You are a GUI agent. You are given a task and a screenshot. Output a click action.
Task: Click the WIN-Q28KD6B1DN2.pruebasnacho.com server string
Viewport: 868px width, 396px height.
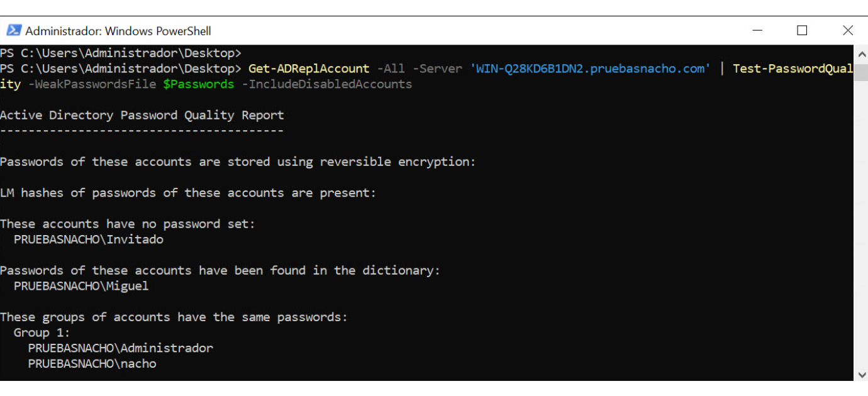coord(591,69)
